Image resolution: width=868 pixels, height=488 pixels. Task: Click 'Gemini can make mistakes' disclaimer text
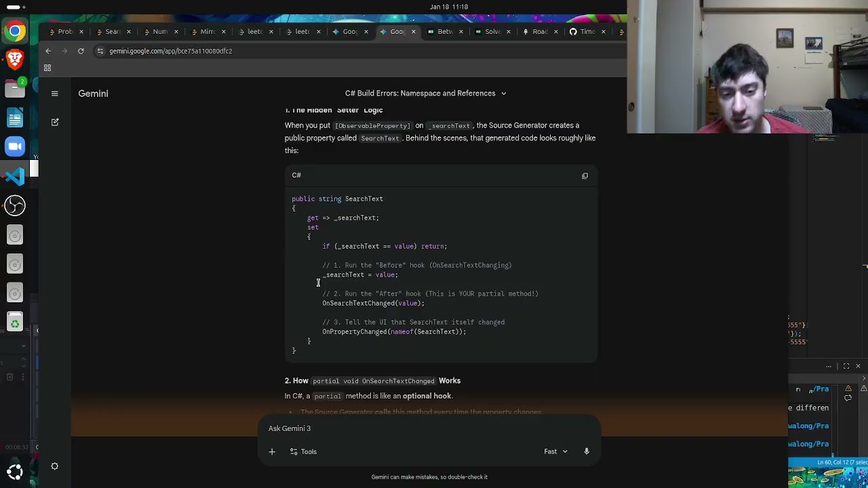pos(429,477)
